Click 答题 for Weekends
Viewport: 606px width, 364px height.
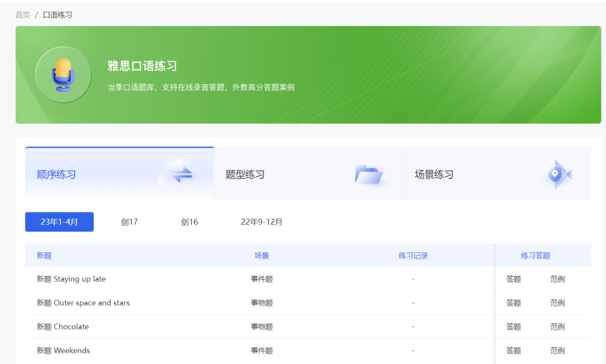[513, 351]
